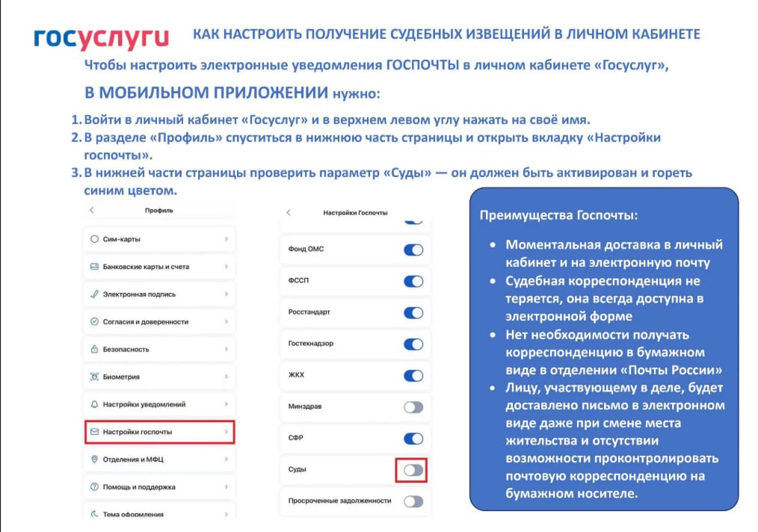758x532 pixels.
Task: Expand the Тема оформления section
Action: coord(228,515)
